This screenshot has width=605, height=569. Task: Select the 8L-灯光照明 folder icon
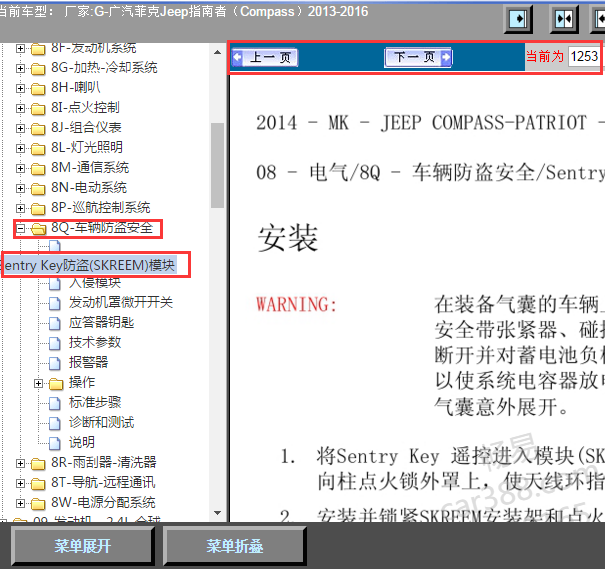[x=38, y=149]
